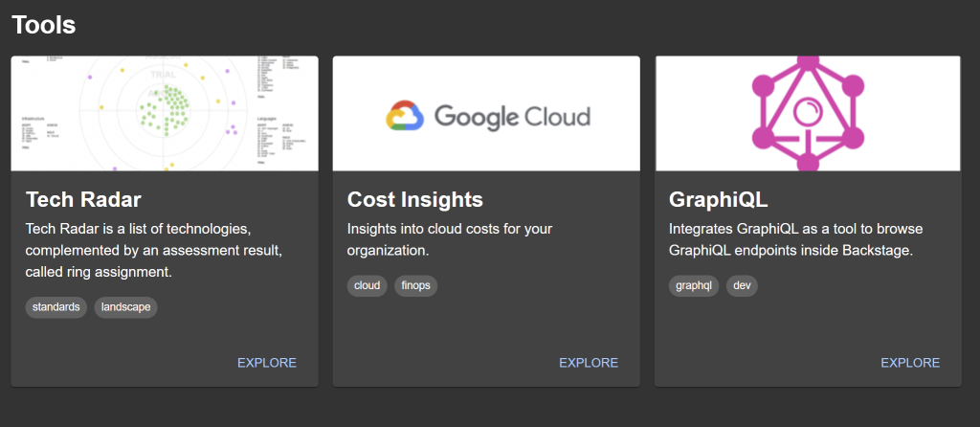
Task: Click the Tech Radar chart thumbnail
Action: pos(165,113)
